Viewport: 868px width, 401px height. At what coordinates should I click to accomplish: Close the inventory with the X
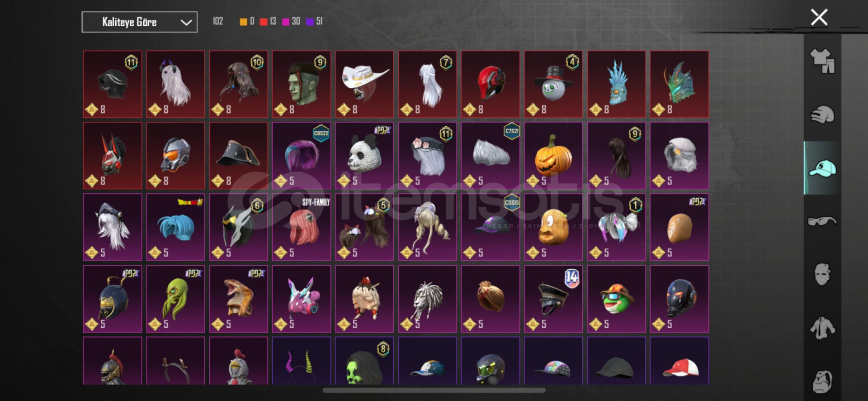[x=819, y=18]
